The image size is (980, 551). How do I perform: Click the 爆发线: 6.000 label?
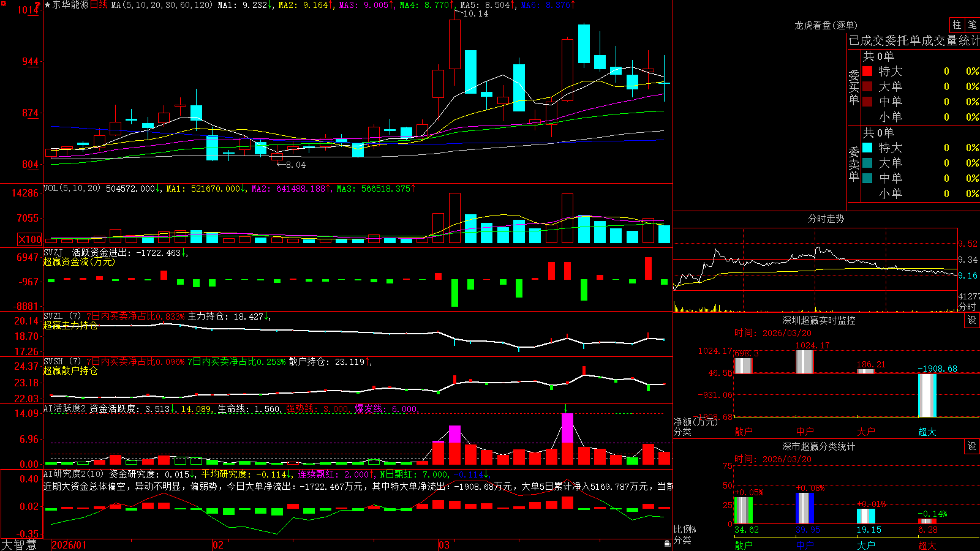(x=386, y=409)
